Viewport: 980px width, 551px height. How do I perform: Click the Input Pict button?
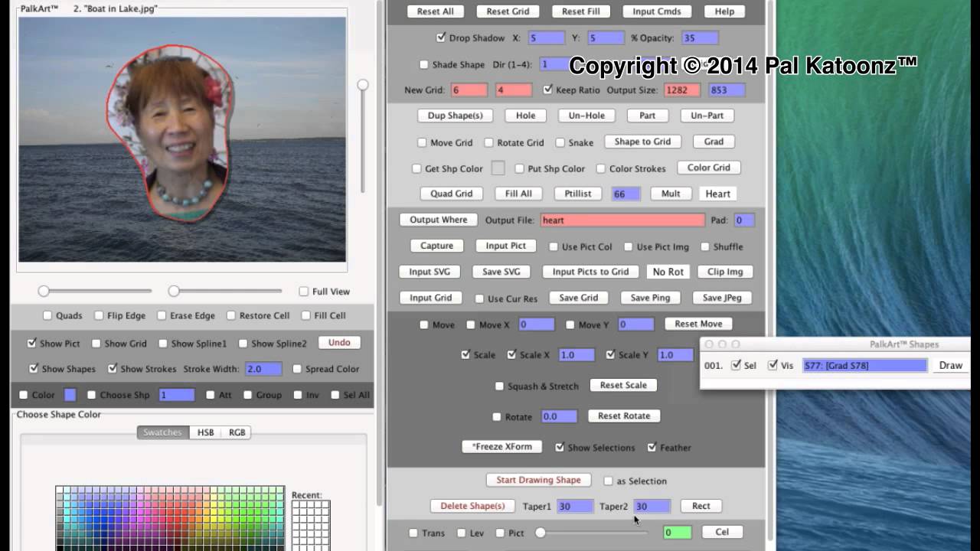point(506,246)
